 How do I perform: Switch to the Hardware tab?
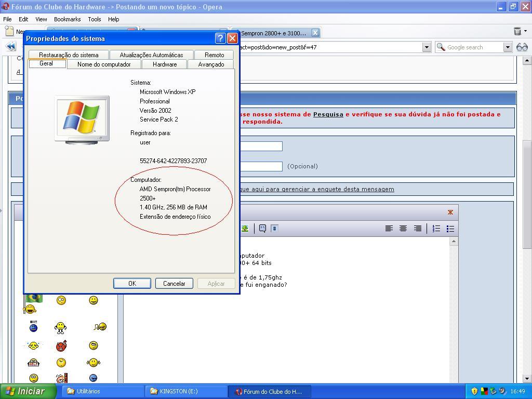165,64
